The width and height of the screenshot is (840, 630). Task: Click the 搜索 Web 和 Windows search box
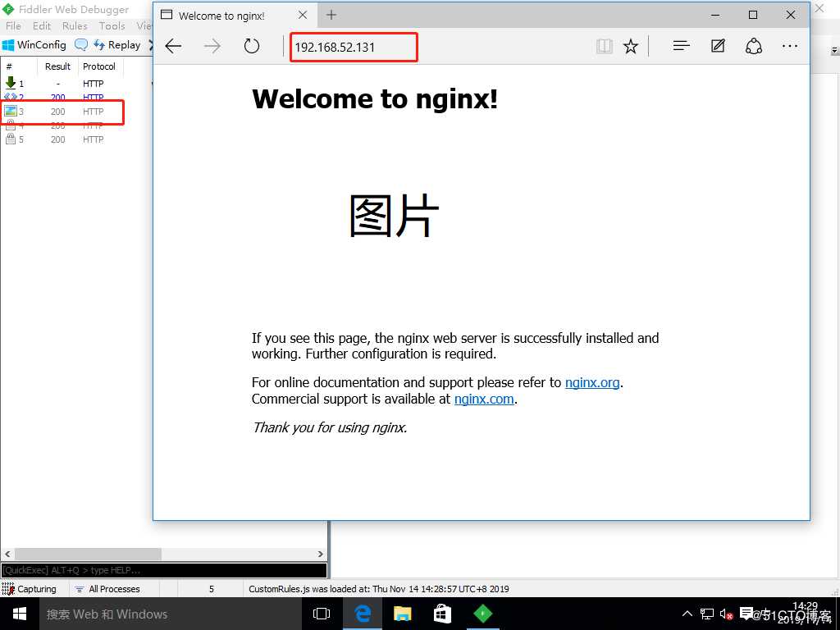coord(171,614)
